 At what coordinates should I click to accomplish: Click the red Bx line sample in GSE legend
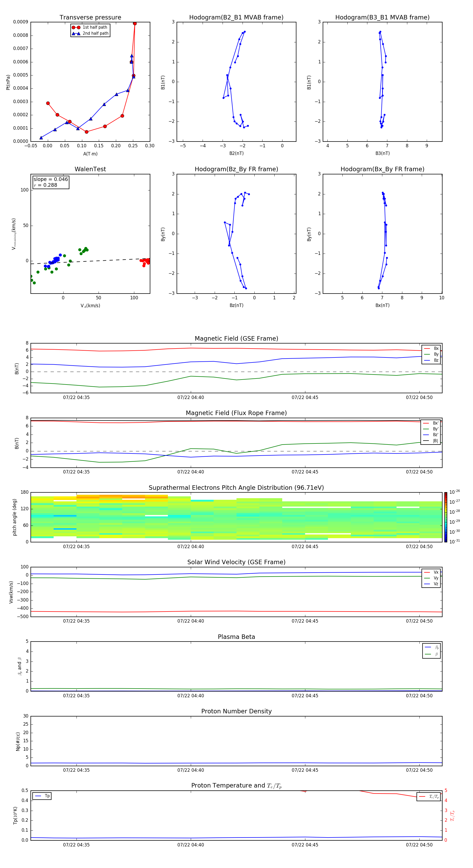[426, 349]
